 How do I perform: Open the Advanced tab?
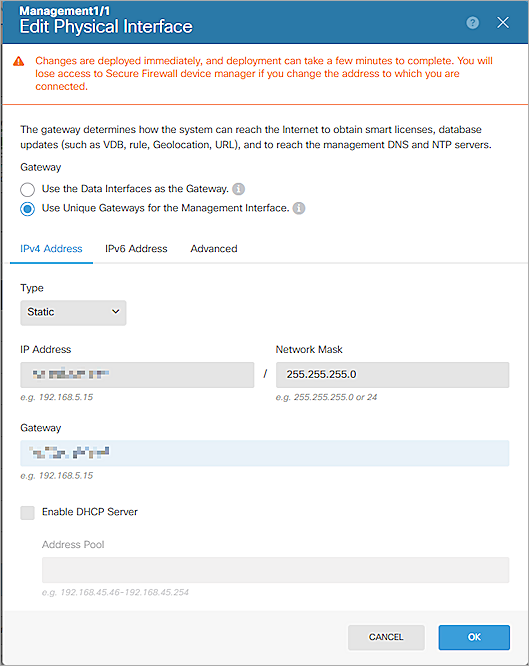pos(214,249)
